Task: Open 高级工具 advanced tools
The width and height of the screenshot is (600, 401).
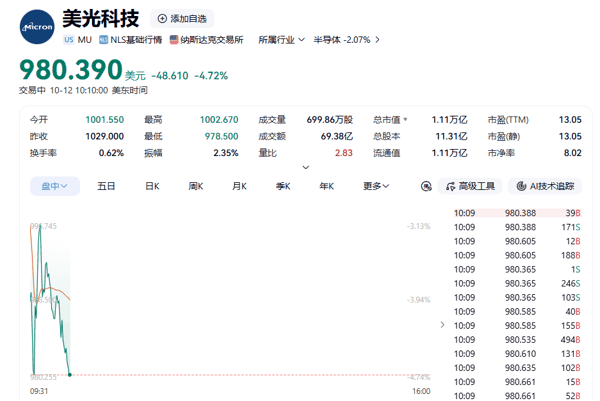Action: (470, 186)
